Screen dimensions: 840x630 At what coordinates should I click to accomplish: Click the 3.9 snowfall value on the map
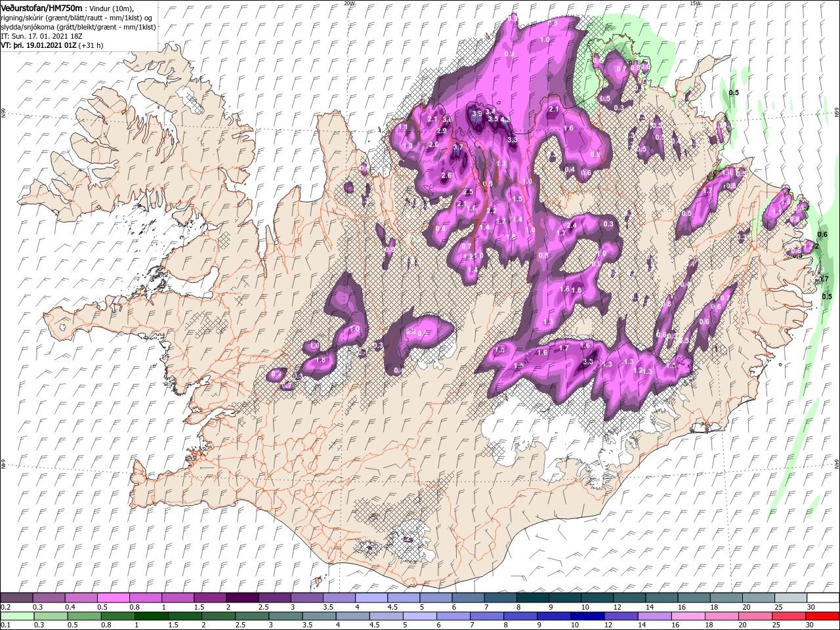[477, 114]
